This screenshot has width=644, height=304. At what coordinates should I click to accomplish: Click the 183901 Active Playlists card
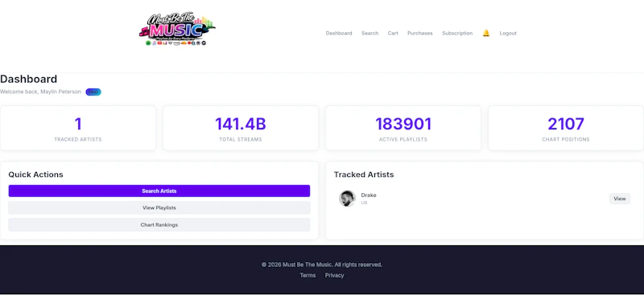403,128
